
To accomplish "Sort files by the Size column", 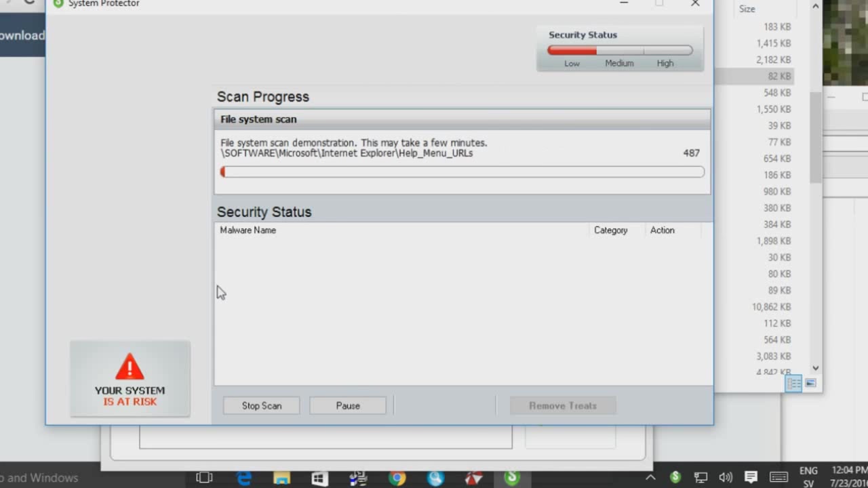I will coord(747,9).
